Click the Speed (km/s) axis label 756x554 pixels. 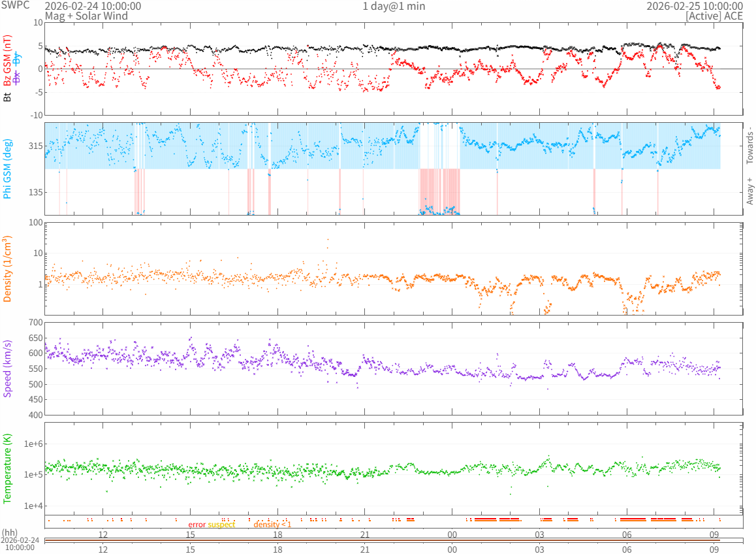pos(7,368)
